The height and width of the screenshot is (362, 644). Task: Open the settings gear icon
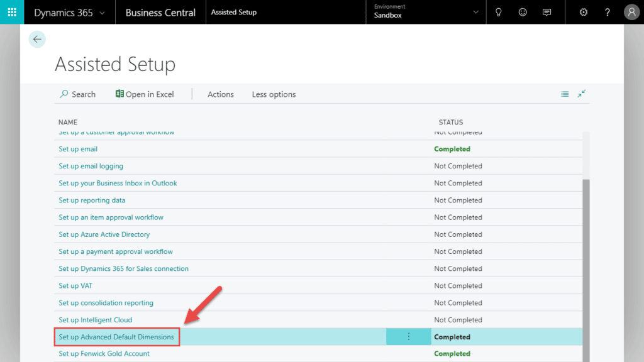(584, 12)
